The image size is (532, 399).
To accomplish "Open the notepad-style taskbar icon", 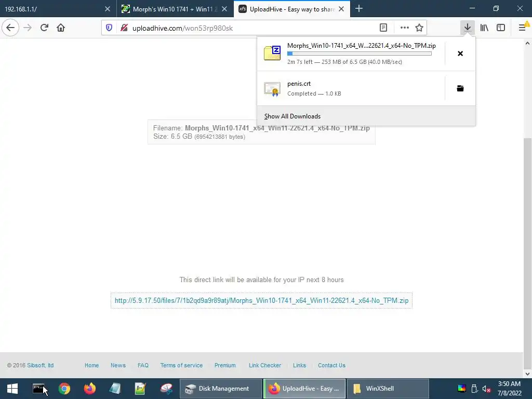I will point(115,389).
